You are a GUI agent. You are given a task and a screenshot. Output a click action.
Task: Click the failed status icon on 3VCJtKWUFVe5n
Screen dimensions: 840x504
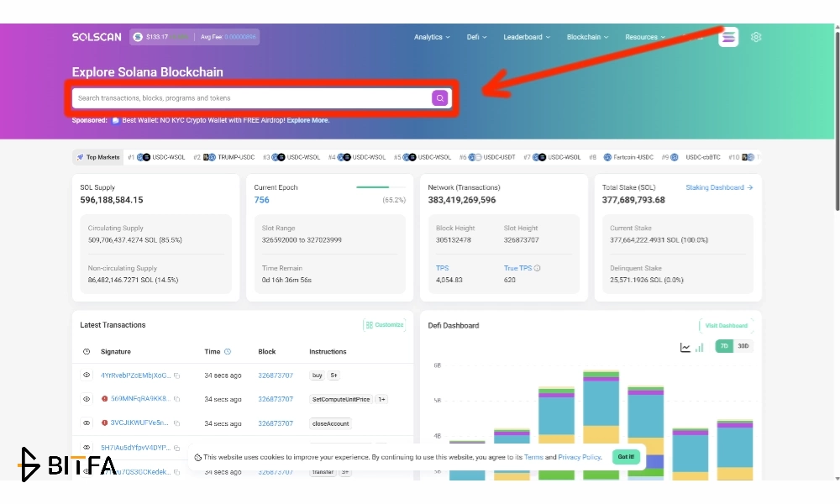coord(104,423)
